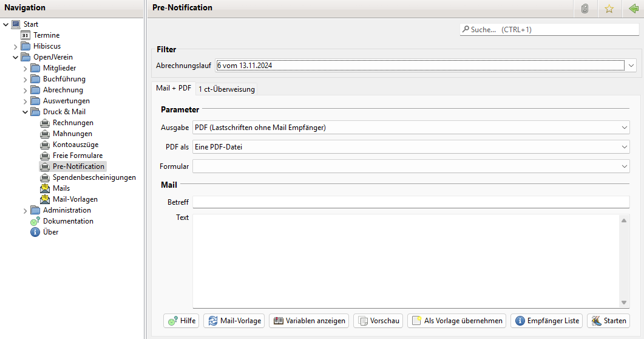Click the star bookmark icon

pos(609,9)
